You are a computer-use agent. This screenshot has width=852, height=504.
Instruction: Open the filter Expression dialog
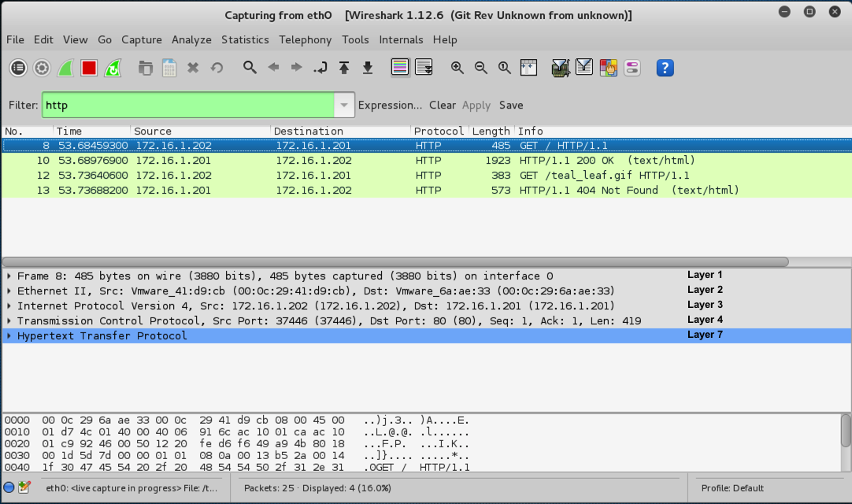pyautogui.click(x=390, y=106)
